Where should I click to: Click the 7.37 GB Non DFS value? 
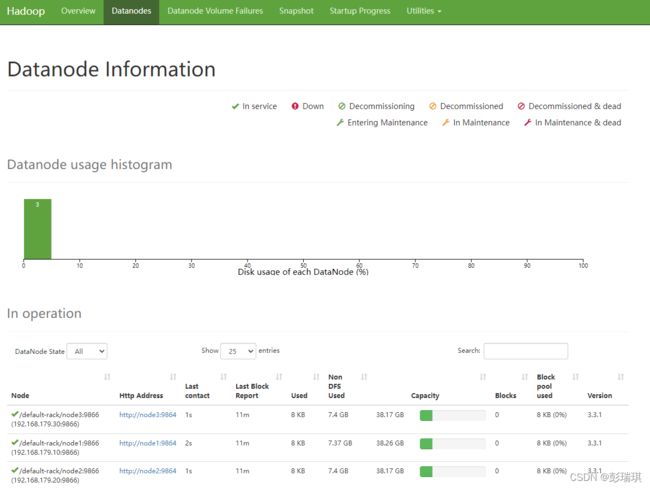[340, 443]
